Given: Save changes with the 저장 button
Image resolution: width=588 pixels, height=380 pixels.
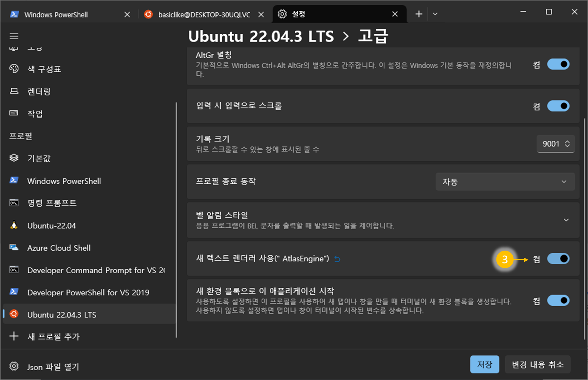Looking at the screenshot, I should (485, 364).
